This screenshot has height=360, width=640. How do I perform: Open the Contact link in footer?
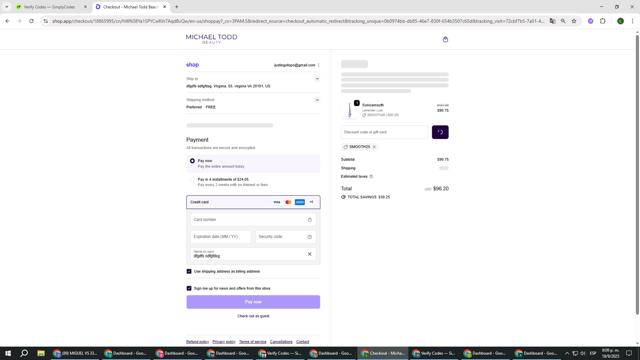click(x=302, y=342)
